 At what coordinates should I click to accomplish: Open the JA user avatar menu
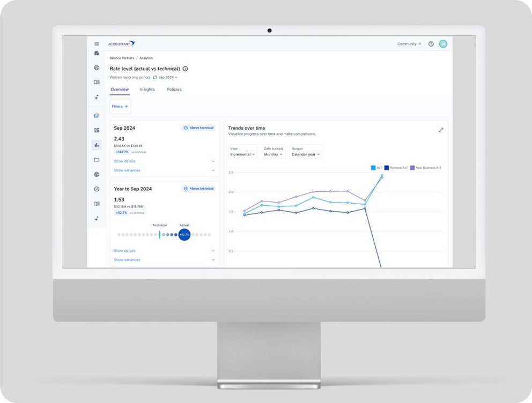[443, 44]
